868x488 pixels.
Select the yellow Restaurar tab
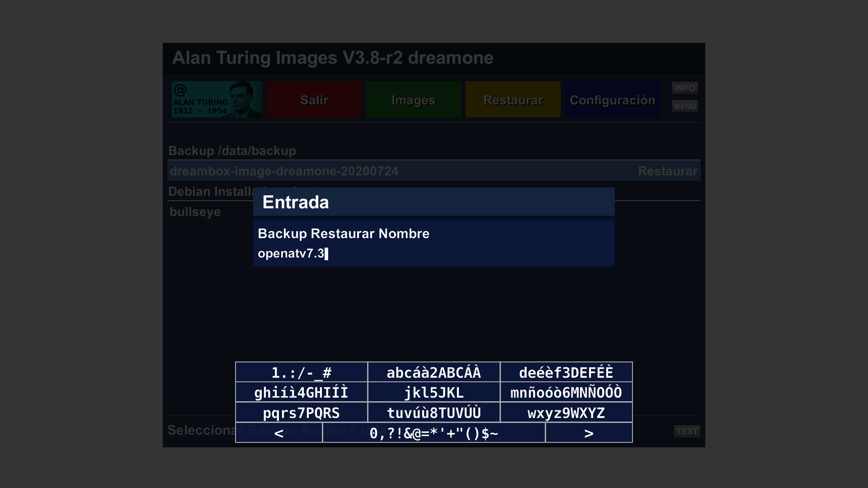513,100
